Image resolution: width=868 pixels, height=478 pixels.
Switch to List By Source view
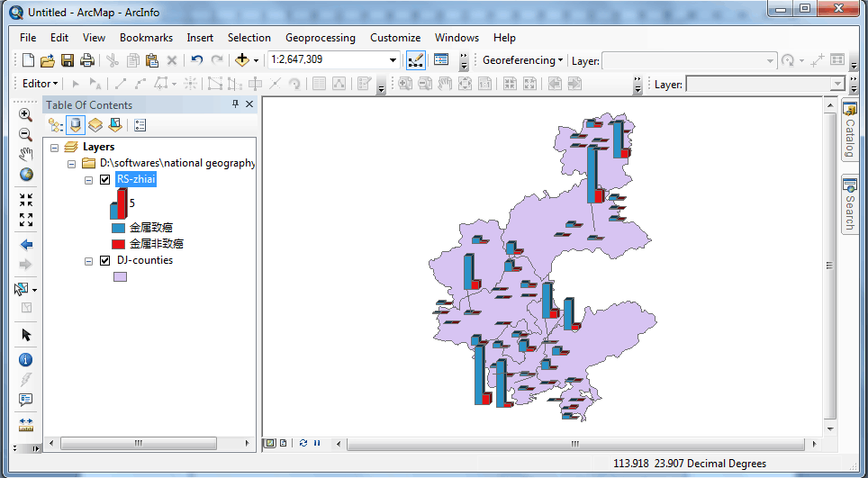coord(76,125)
